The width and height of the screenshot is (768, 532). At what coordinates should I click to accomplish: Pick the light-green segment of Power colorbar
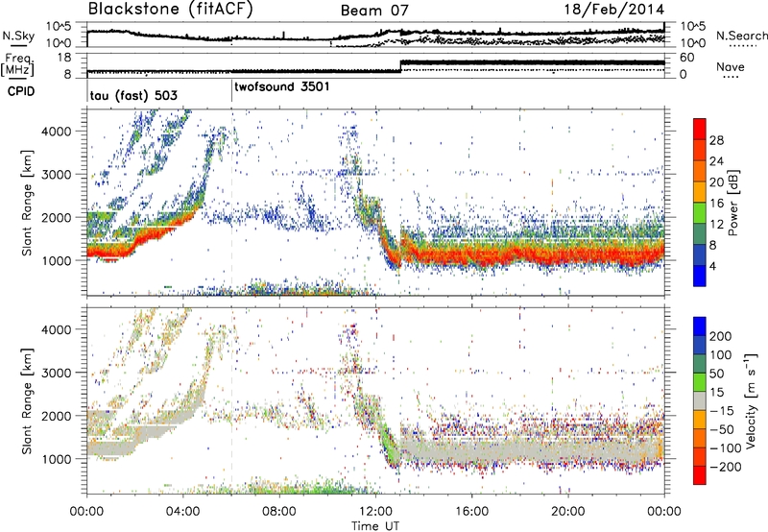700,213
